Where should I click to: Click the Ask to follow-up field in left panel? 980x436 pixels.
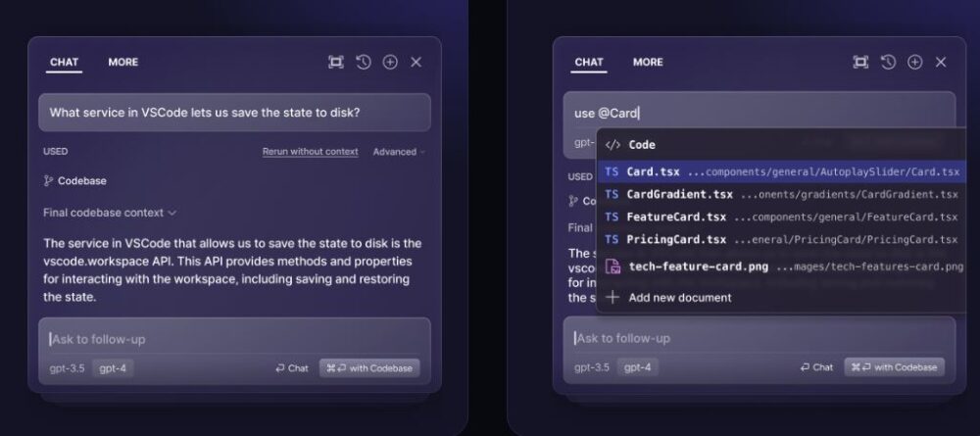(234, 339)
